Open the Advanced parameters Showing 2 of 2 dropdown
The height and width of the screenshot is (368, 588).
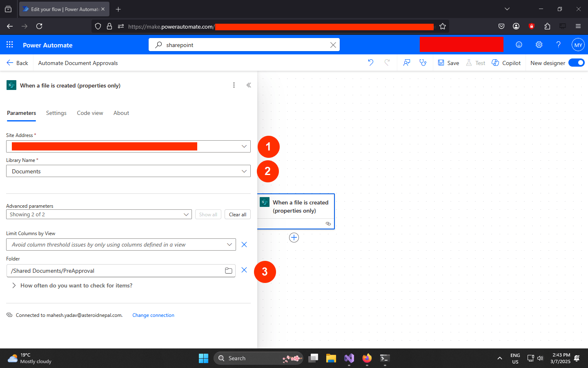click(x=99, y=214)
